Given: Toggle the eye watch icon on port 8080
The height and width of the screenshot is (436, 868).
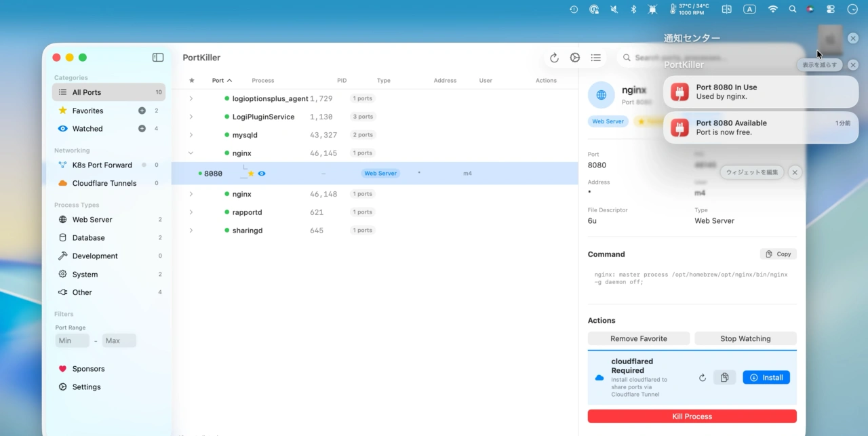Looking at the screenshot, I should click(262, 174).
